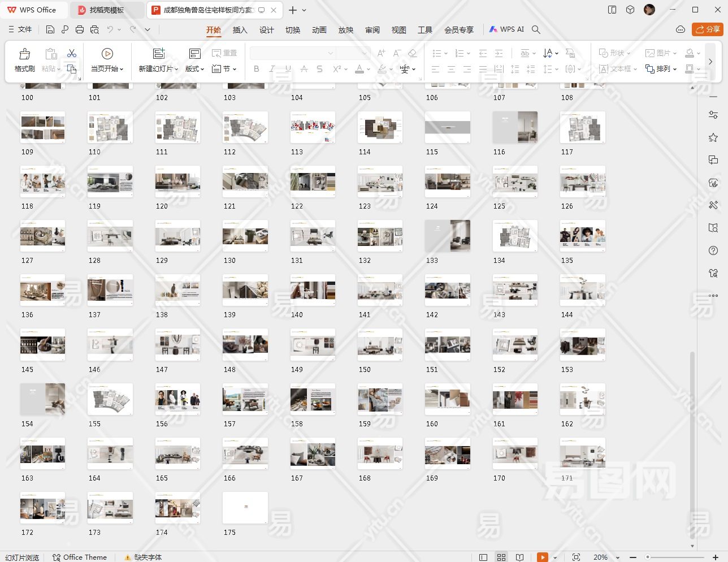Switch to normal view in status bar
Viewport: 728px width, 562px height.
(x=483, y=557)
